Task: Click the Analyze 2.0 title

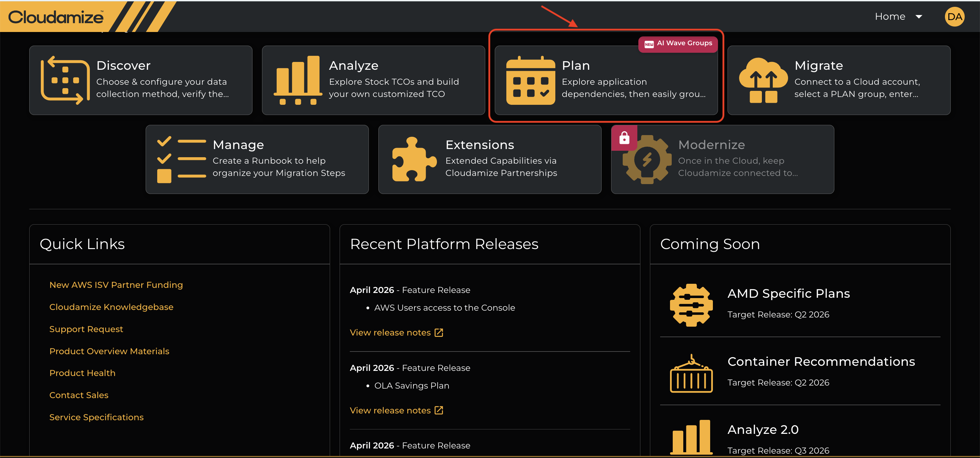Action: pos(763,429)
